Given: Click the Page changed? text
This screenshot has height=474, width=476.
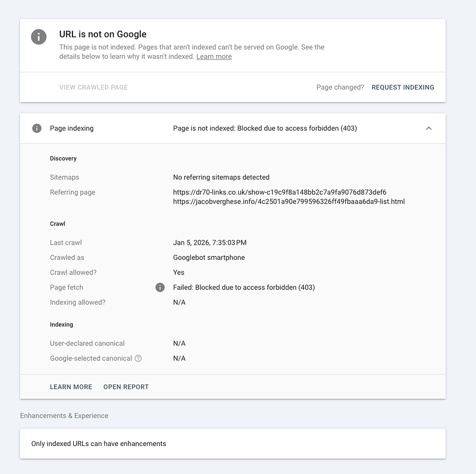Looking at the screenshot, I should click(x=340, y=88).
